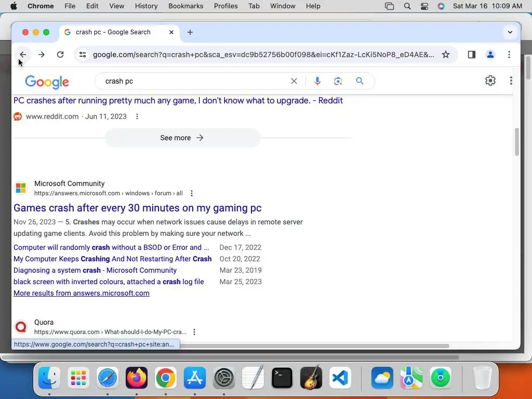Viewport: 532px width, 399px height.
Task: Go forward with the browser forward arrow
Action: [42, 55]
